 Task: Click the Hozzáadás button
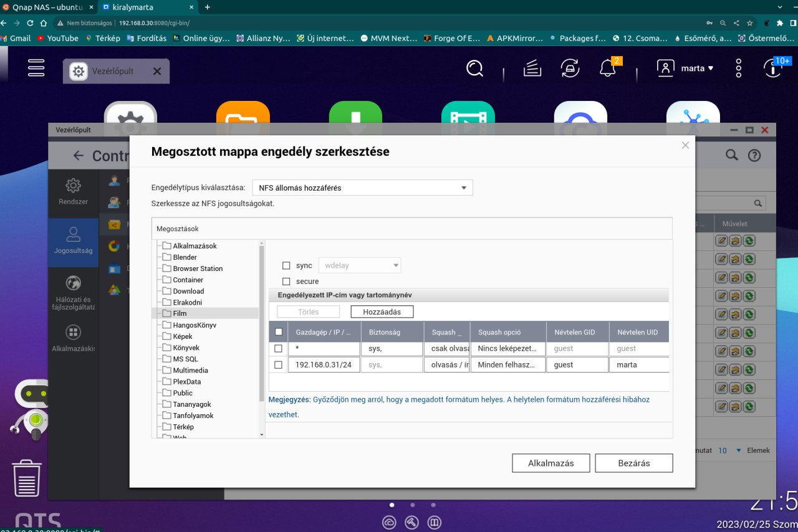point(382,311)
